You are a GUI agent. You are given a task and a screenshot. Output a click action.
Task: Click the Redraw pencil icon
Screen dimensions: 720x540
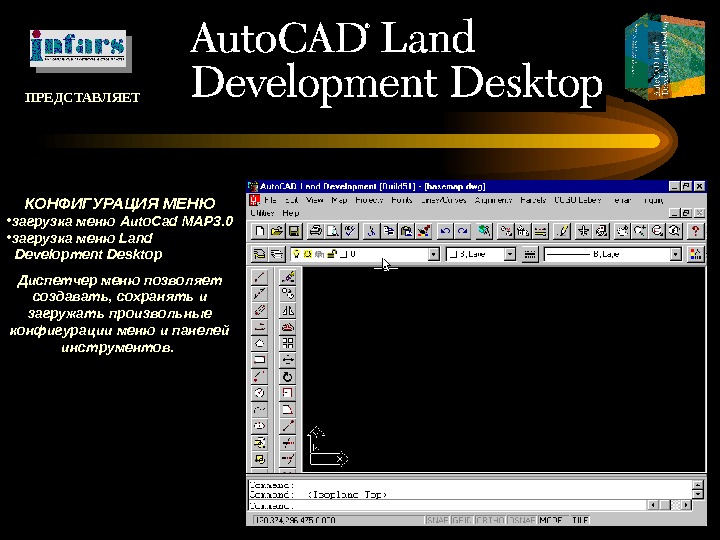562,231
